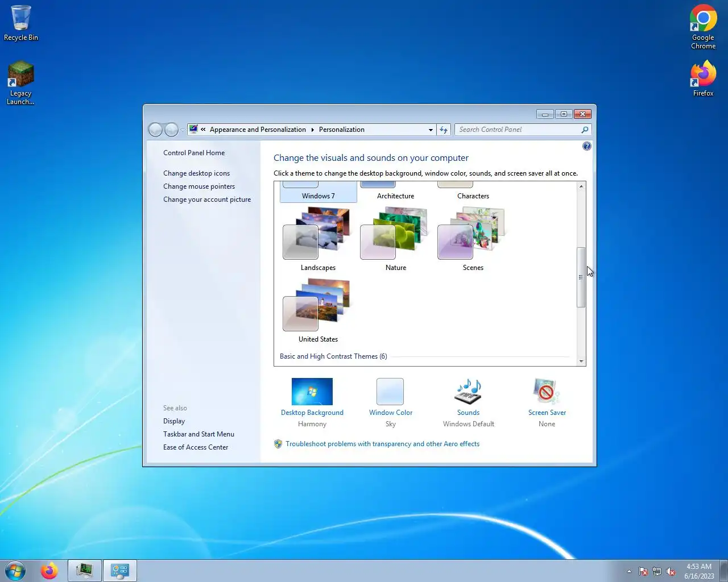Open Change desktop icons link
728x582 pixels.
pyautogui.click(x=197, y=173)
